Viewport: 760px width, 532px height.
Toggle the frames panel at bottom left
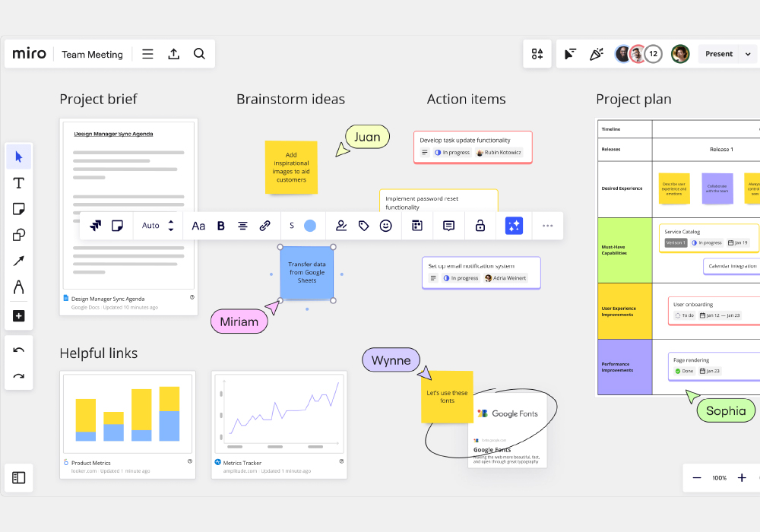point(19,478)
